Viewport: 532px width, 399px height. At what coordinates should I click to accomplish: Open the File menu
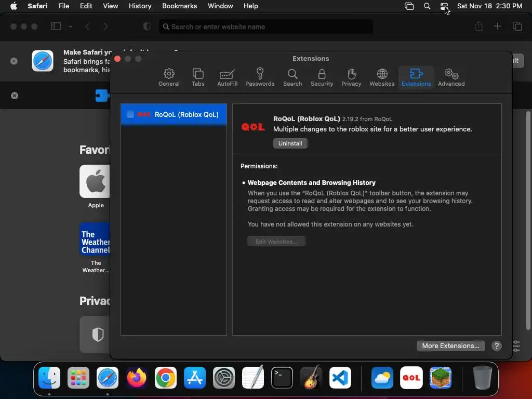(x=63, y=6)
